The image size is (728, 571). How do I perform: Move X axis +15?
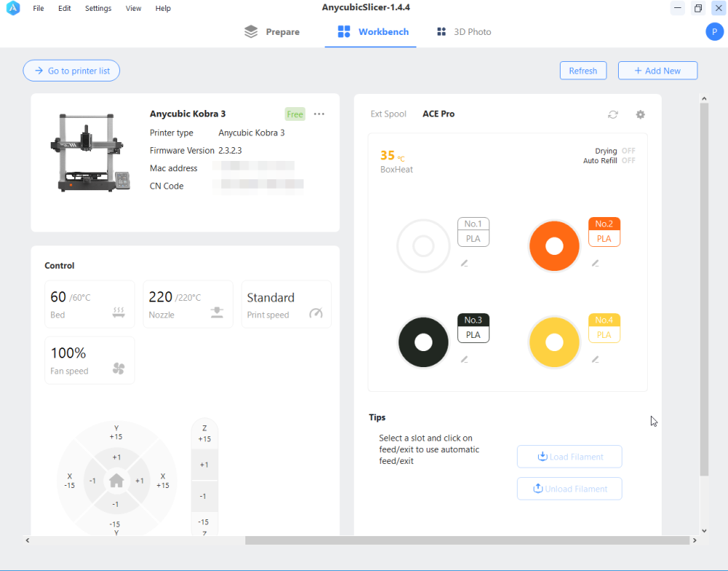[x=163, y=481]
